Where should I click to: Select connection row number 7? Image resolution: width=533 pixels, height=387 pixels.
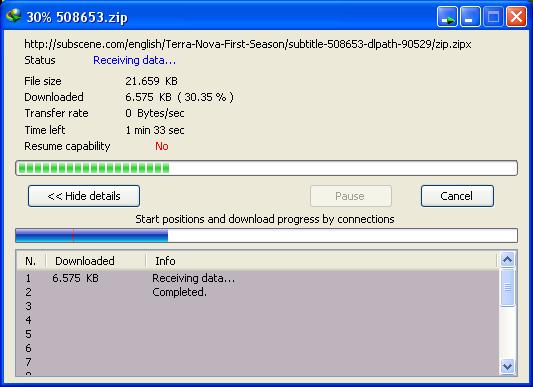click(258, 362)
